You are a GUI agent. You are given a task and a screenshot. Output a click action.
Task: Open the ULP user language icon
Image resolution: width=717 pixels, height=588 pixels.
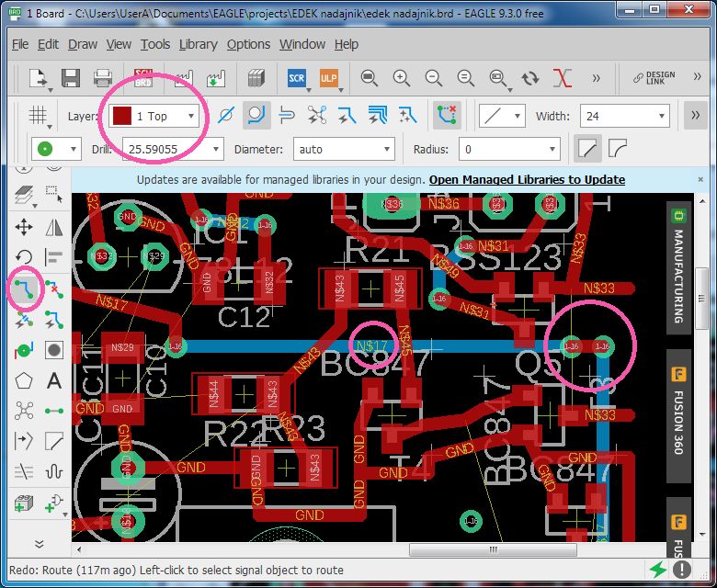coord(329,78)
